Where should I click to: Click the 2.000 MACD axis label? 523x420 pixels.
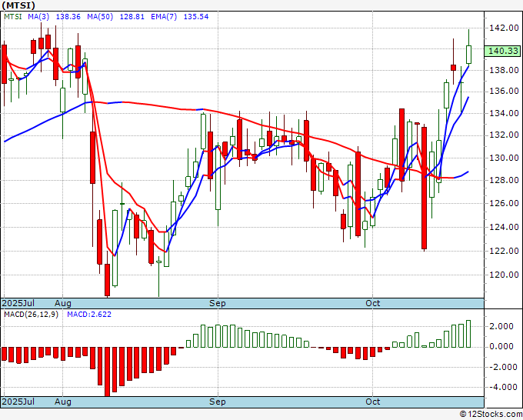point(502,326)
